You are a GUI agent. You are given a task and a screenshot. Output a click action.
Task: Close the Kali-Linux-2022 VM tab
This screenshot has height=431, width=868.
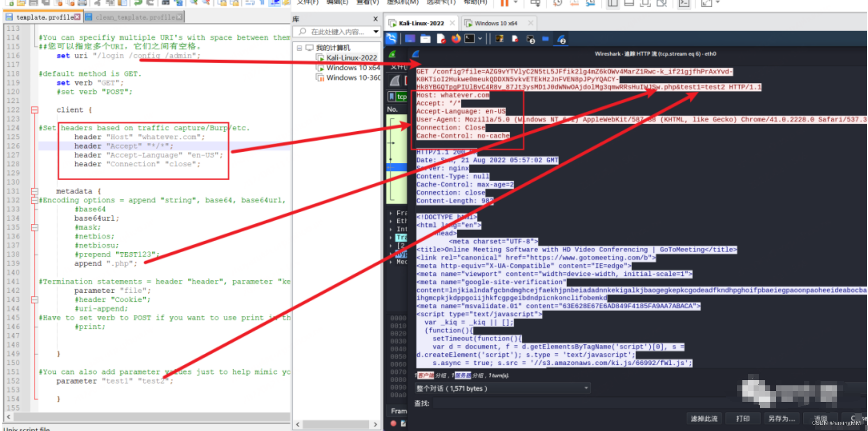[452, 23]
